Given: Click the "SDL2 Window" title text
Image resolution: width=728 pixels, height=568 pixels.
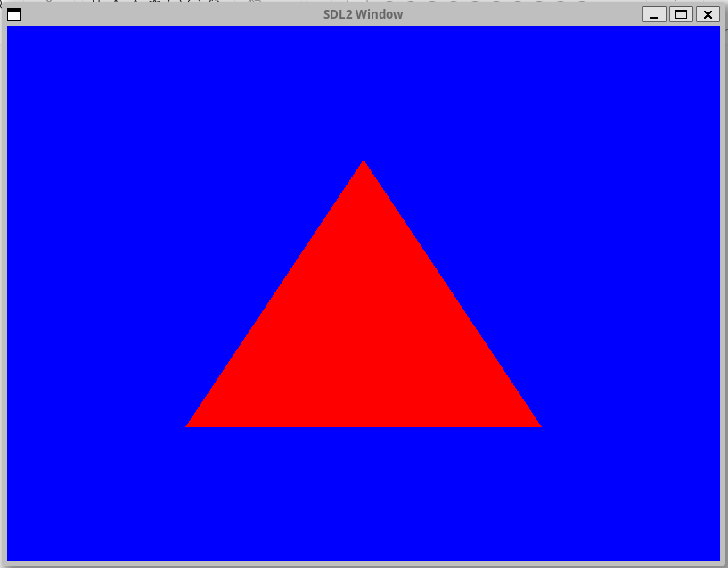Looking at the screenshot, I should tap(363, 14).
